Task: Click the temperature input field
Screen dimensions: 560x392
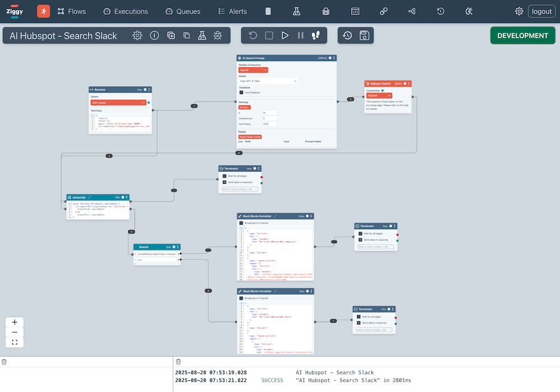Action: (x=269, y=118)
